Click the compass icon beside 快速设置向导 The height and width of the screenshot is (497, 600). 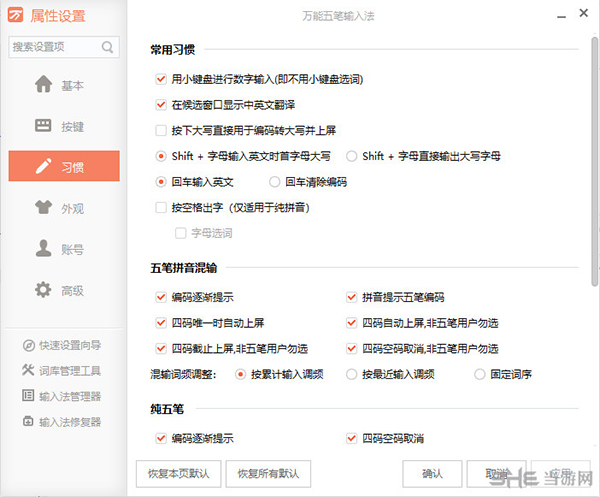click(29, 345)
